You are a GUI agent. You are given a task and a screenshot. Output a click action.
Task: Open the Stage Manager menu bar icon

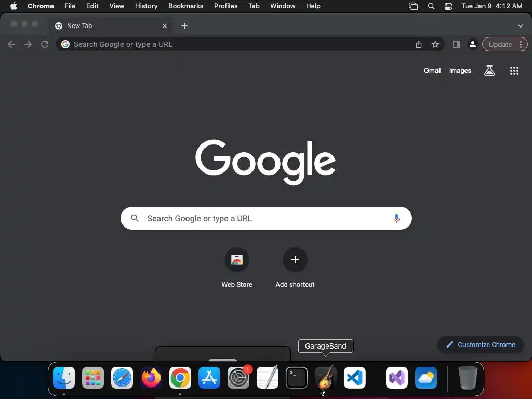tap(413, 6)
